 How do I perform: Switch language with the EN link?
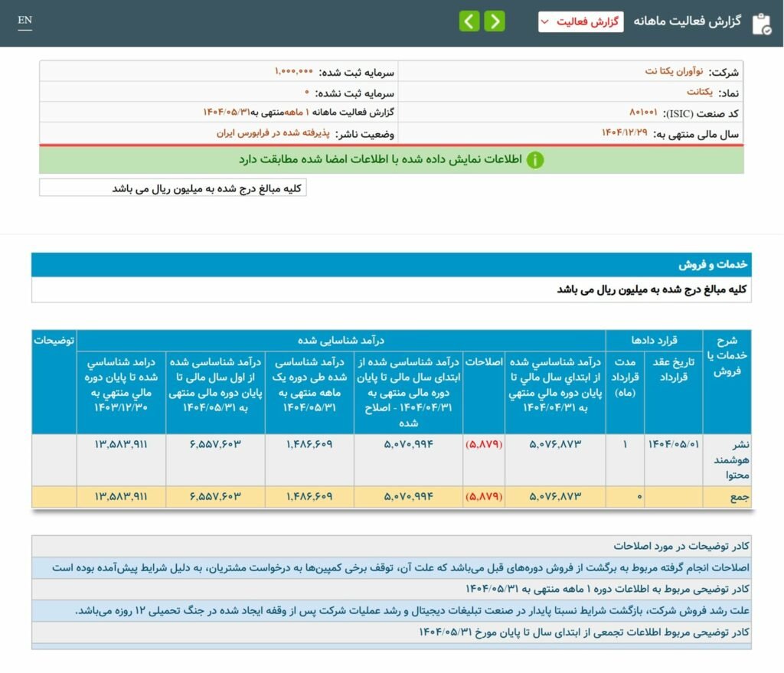(24, 21)
